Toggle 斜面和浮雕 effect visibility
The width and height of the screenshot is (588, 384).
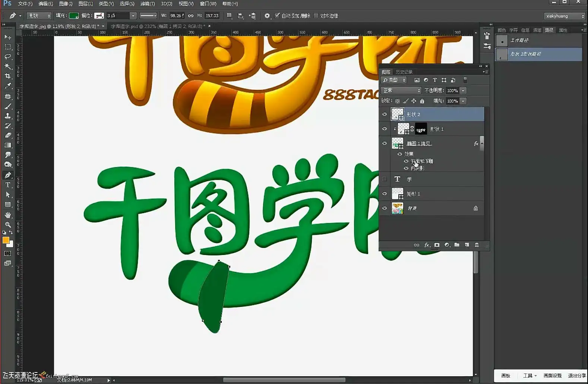(406, 161)
